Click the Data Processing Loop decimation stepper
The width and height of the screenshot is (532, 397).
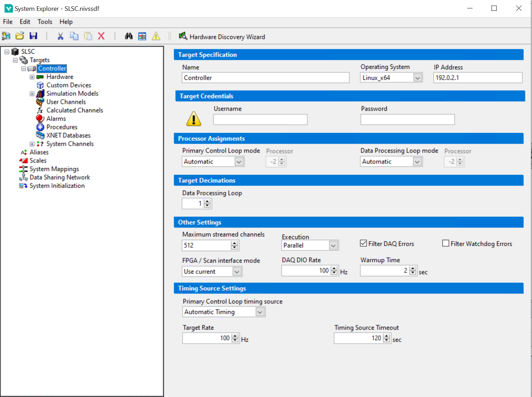207,203
